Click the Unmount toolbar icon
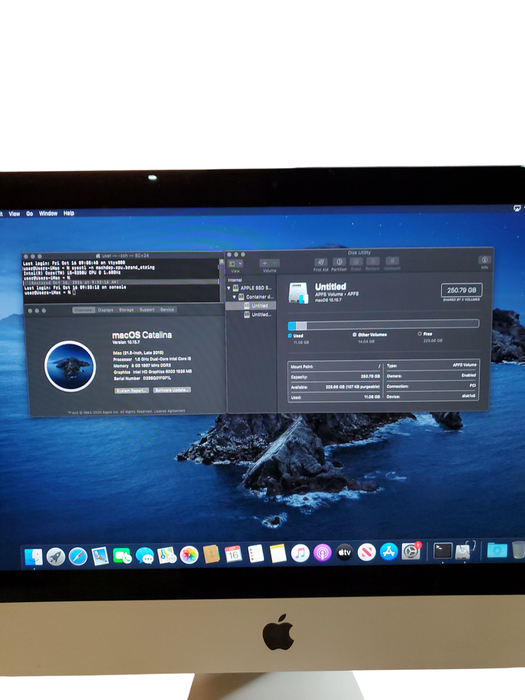 392,261
